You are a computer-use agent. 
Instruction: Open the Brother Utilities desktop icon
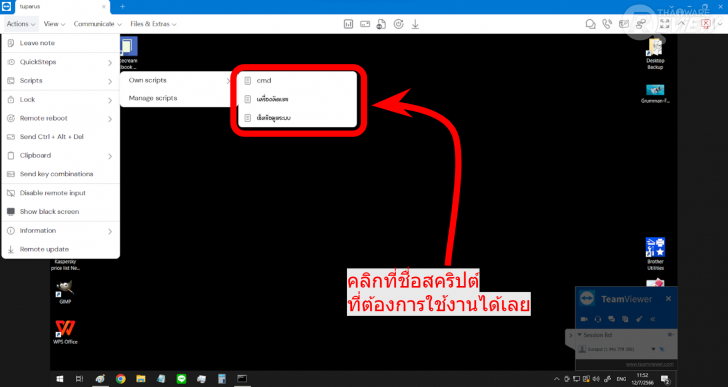pos(655,253)
